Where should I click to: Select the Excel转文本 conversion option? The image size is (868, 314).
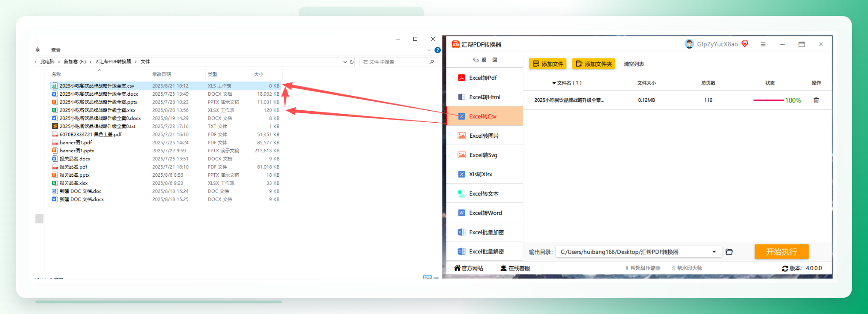click(484, 194)
